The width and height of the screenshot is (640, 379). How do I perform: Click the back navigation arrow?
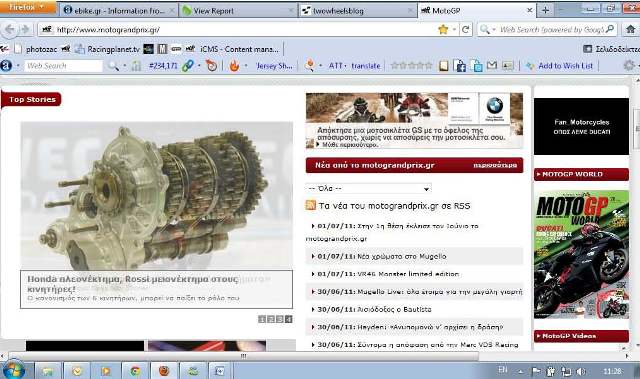pyautogui.click(x=9, y=29)
